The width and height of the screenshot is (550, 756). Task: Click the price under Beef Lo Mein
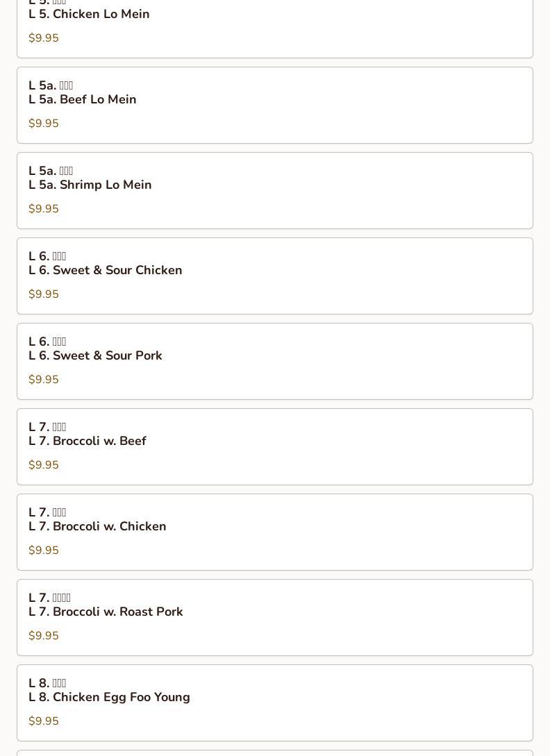[44, 124]
